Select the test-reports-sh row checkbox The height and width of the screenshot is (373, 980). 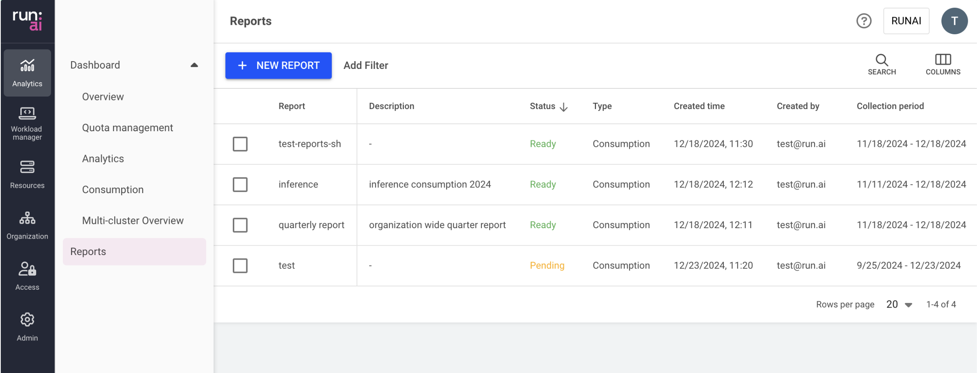[x=240, y=144]
